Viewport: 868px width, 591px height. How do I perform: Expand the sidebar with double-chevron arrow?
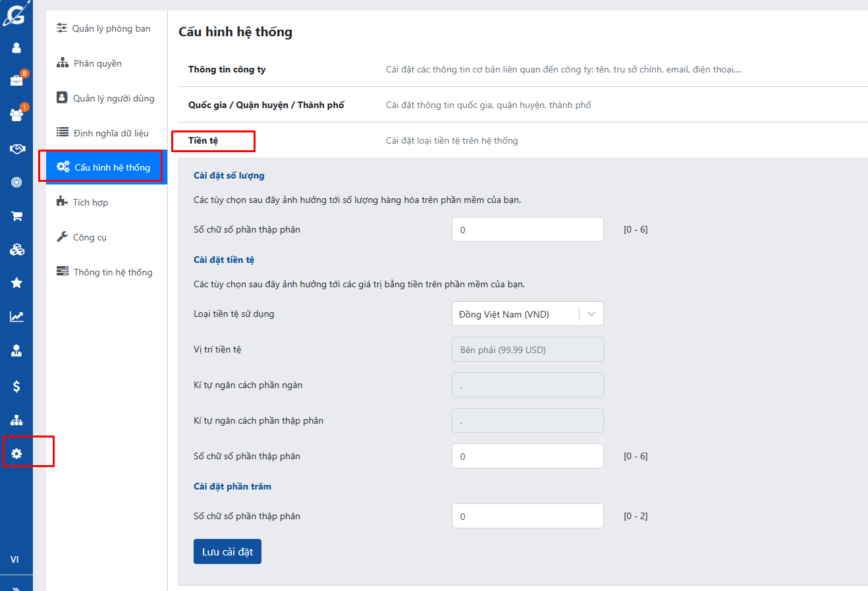point(16,588)
